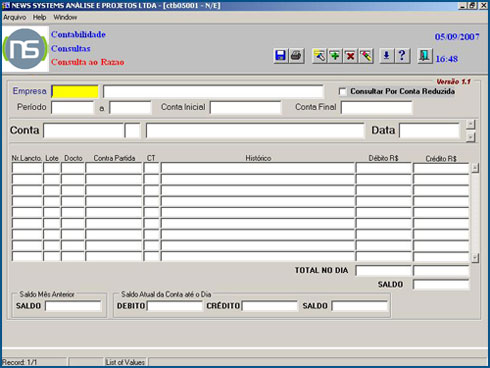Click the first row CT cell
The width and height of the screenshot is (490, 368).
click(x=151, y=168)
